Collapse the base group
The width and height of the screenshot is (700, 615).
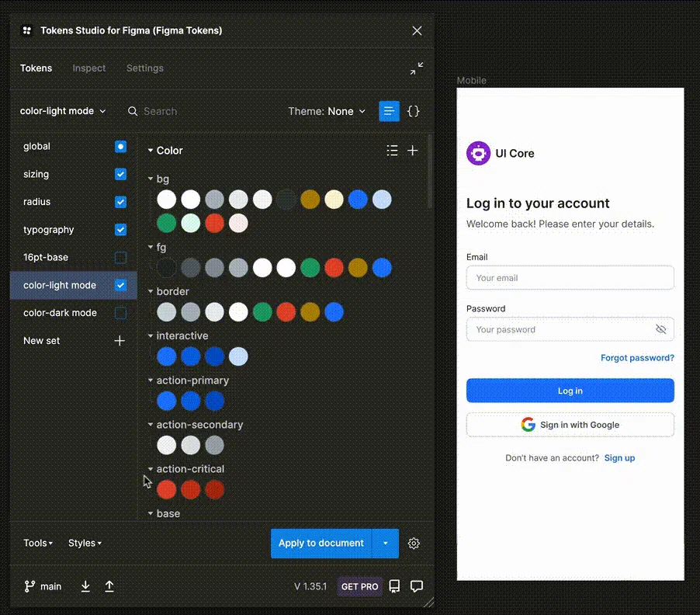[x=151, y=513]
